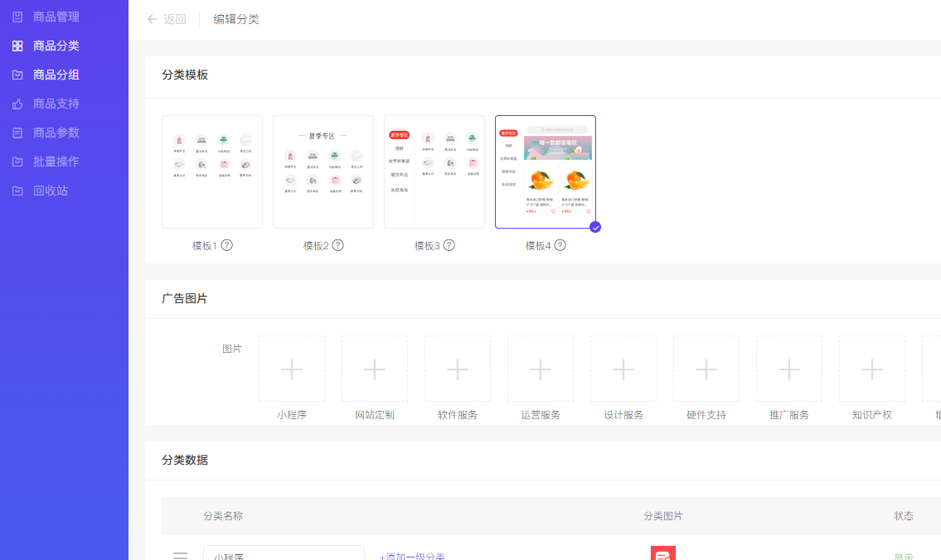Open 商品管理 in the sidebar
This screenshot has height=560, width=941.
56,17
